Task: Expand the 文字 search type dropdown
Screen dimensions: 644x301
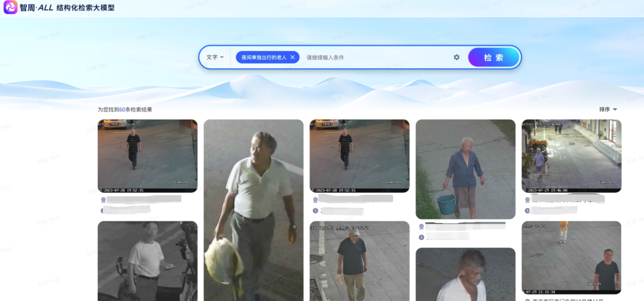Action: 215,57
